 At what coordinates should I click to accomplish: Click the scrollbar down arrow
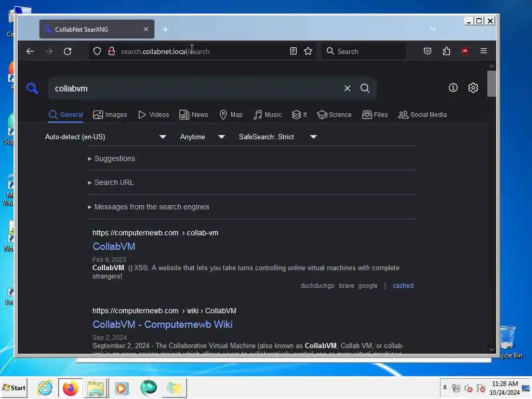point(491,350)
